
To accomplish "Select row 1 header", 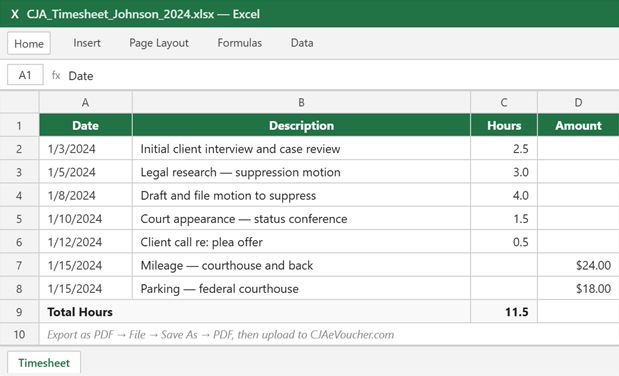I will point(19,125).
